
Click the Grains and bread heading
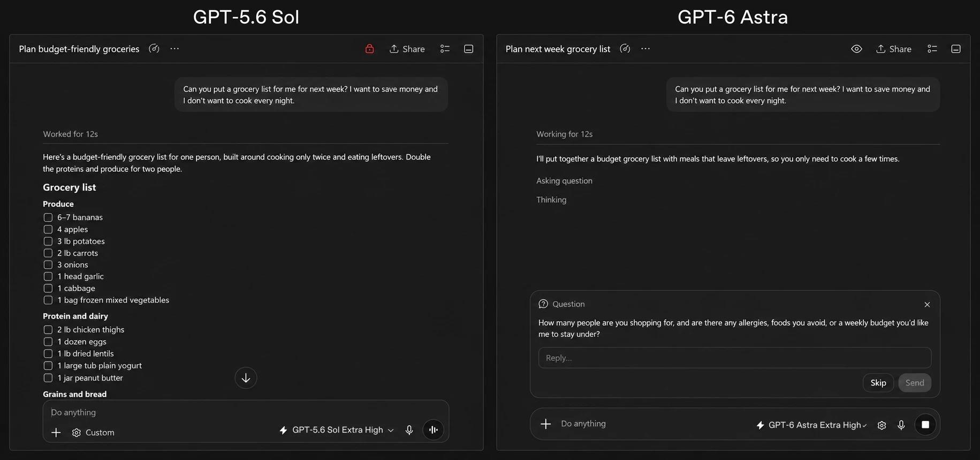click(x=75, y=394)
